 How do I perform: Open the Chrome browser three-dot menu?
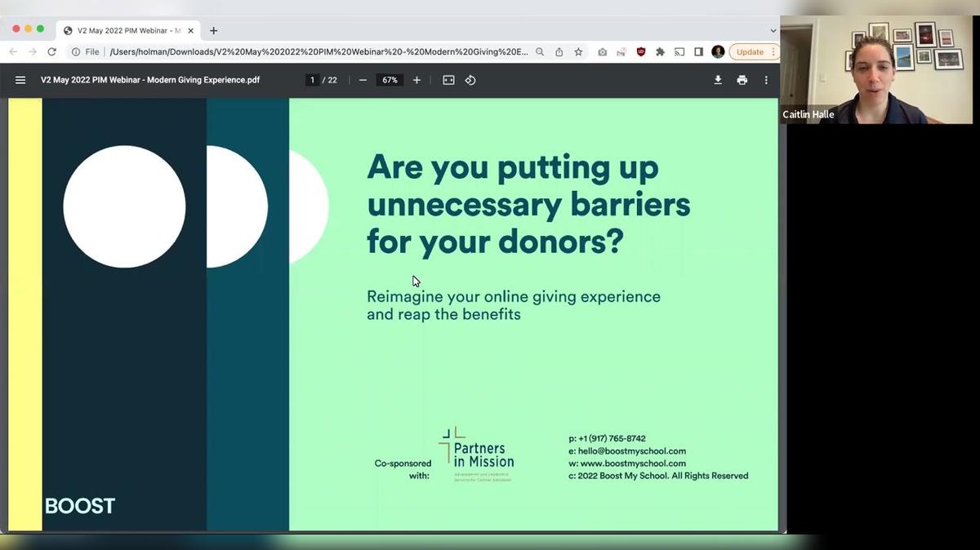pyautogui.click(x=773, y=51)
